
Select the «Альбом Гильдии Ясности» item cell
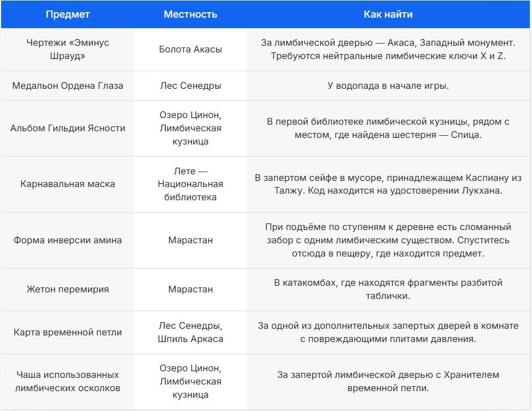coord(67,128)
